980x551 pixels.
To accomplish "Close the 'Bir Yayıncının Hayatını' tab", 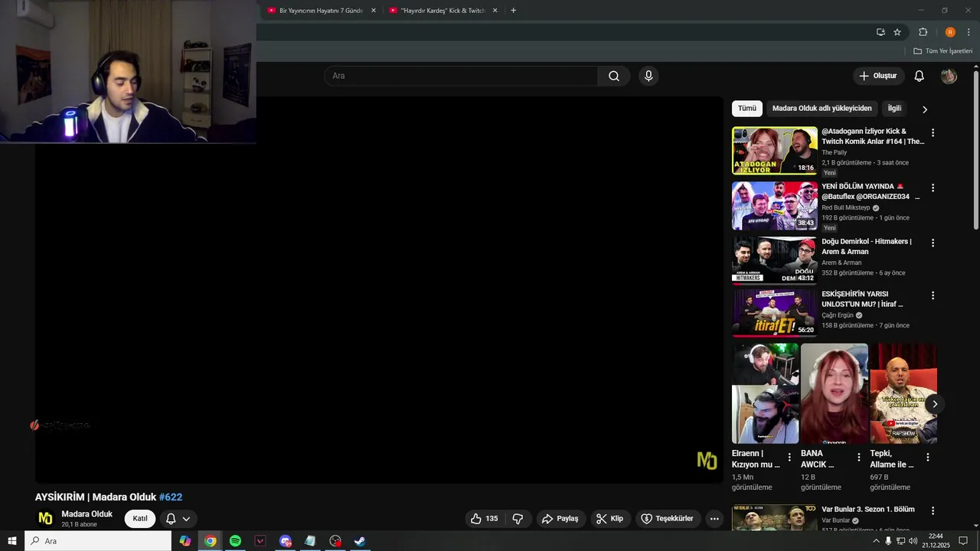I will click(x=374, y=11).
